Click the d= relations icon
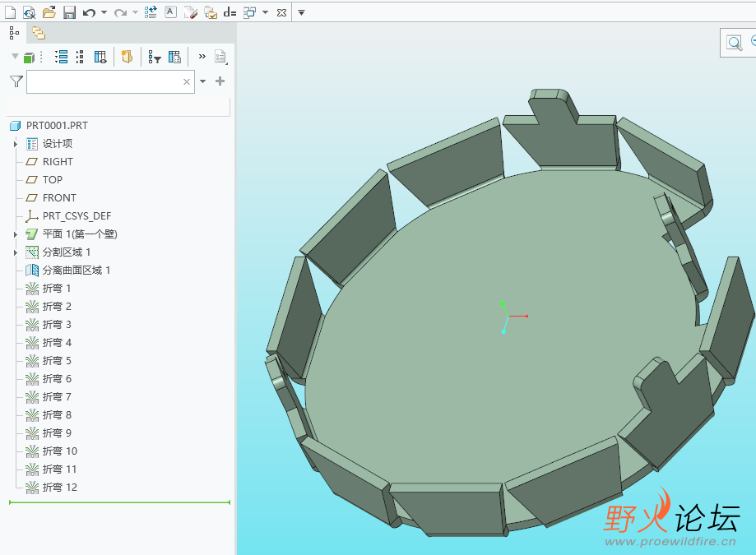 [230, 12]
